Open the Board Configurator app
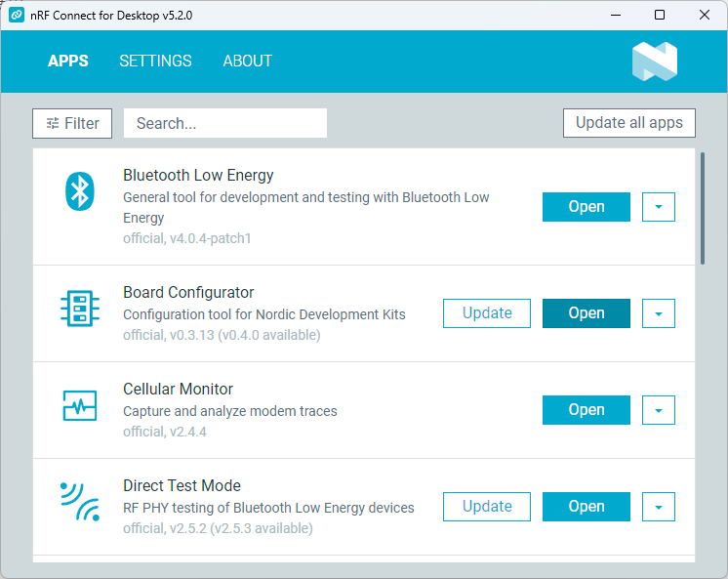The image size is (728, 579). (x=586, y=313)
